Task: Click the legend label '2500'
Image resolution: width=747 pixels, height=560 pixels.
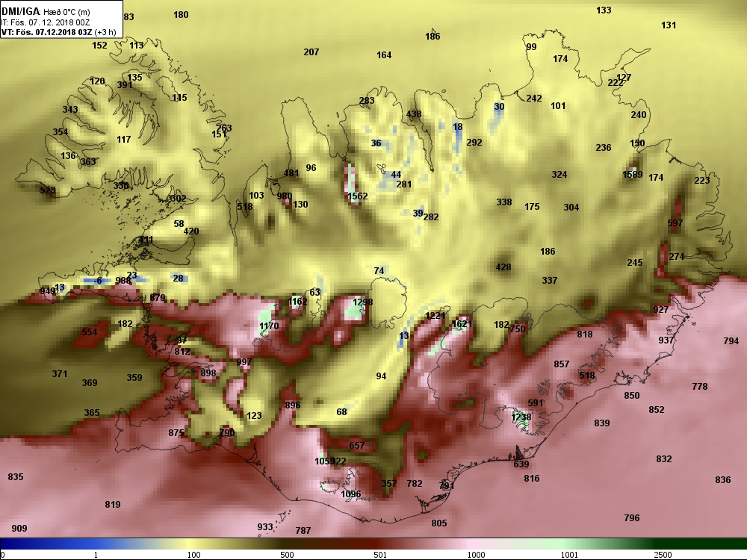Action: [663, 555]
